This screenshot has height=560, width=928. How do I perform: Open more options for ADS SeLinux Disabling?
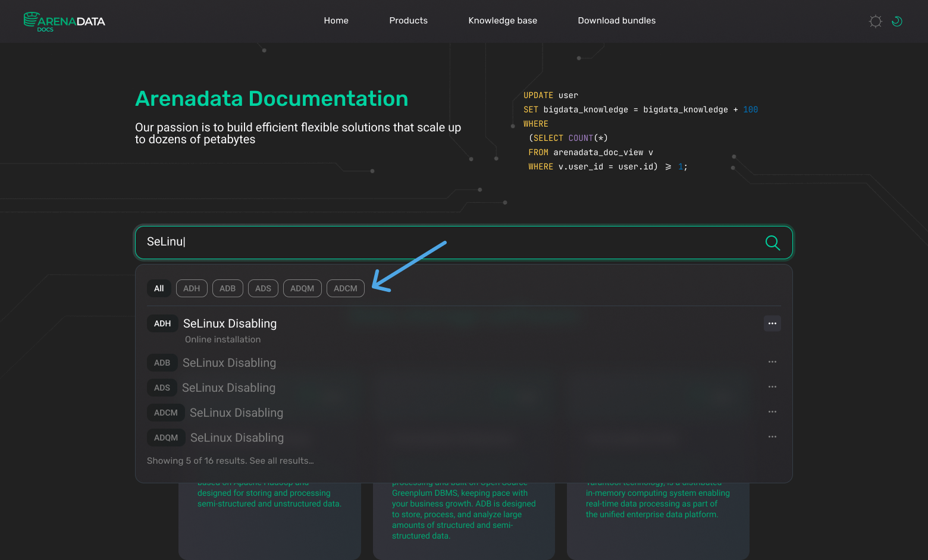[772, 387]
